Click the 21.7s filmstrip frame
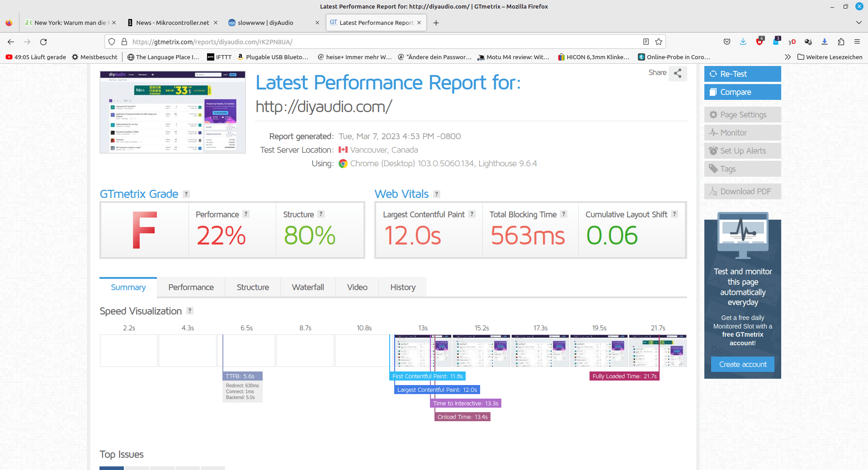The width and height of the screenshot is (868, 470). coord(658,351)
